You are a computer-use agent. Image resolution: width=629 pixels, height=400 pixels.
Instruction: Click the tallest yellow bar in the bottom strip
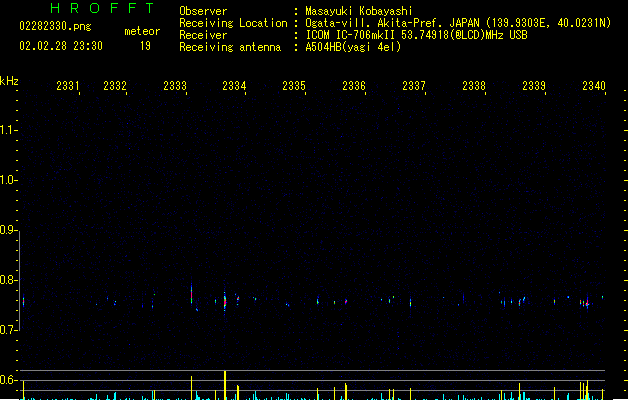pos(225,385)
